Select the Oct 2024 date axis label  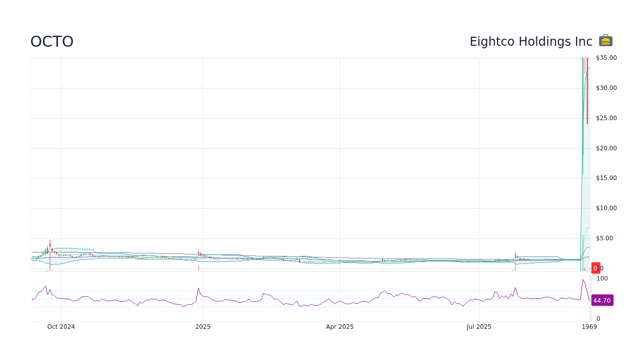[60, 326]
